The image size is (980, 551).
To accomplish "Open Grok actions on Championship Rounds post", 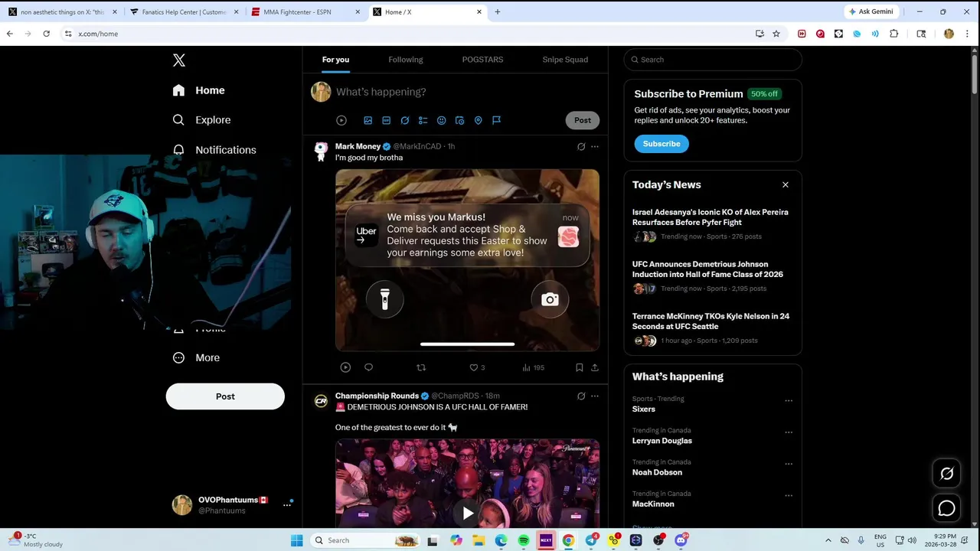I will point(581,396).
